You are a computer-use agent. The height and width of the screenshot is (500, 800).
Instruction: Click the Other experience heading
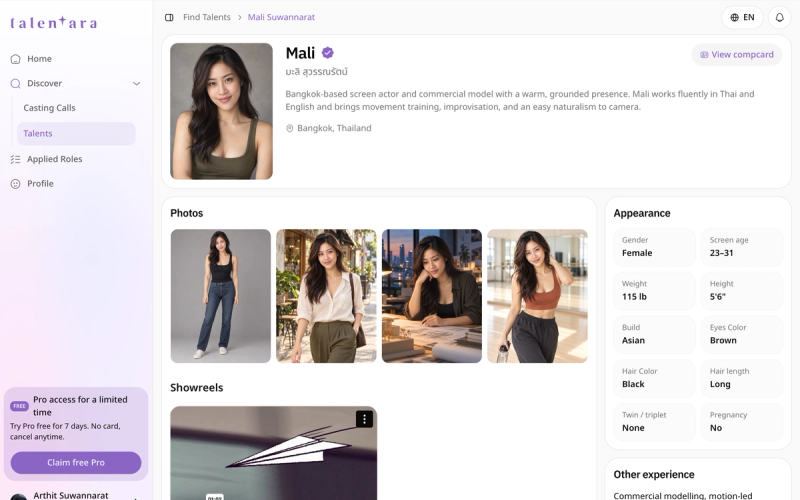654,474
